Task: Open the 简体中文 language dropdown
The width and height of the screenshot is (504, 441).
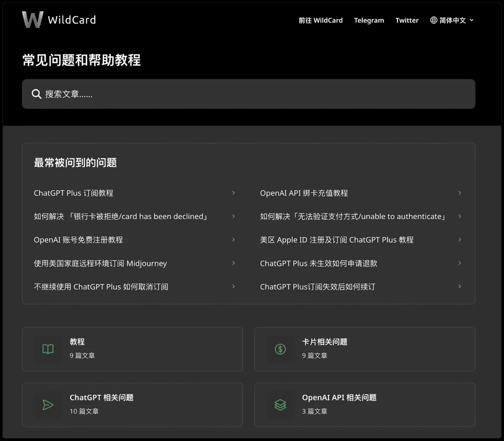Action: coord(452,20)
